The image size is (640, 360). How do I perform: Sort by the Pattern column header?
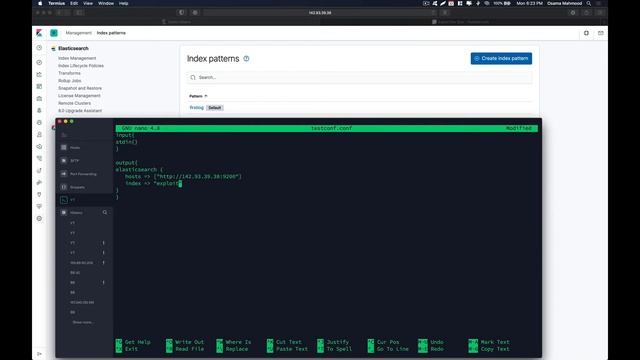pos(198,96)
